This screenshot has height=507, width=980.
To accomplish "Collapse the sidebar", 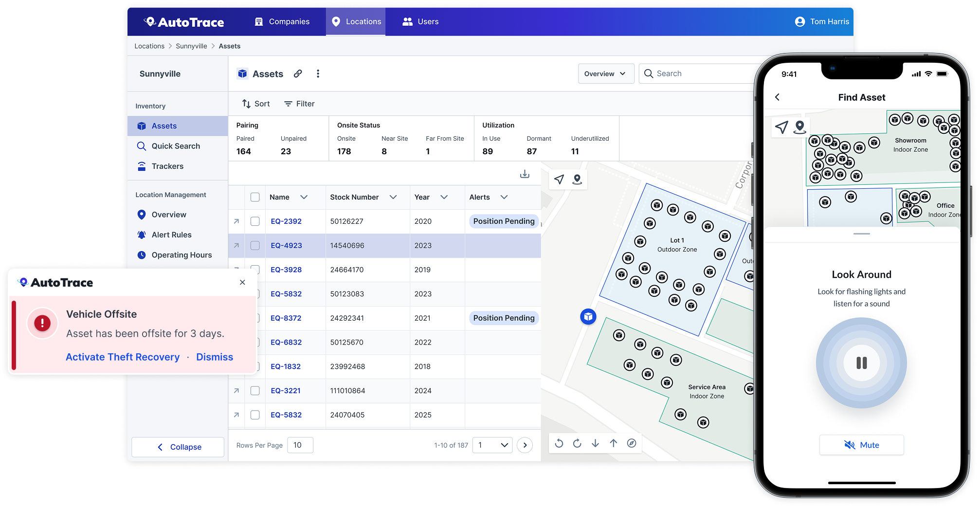I will click(x=178, y=447).
